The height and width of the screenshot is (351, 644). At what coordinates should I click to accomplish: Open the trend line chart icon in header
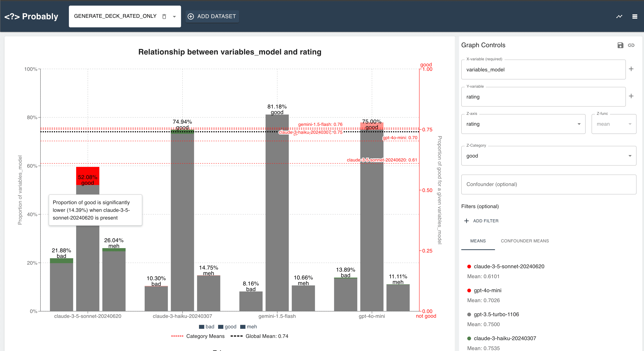(619, 16)
